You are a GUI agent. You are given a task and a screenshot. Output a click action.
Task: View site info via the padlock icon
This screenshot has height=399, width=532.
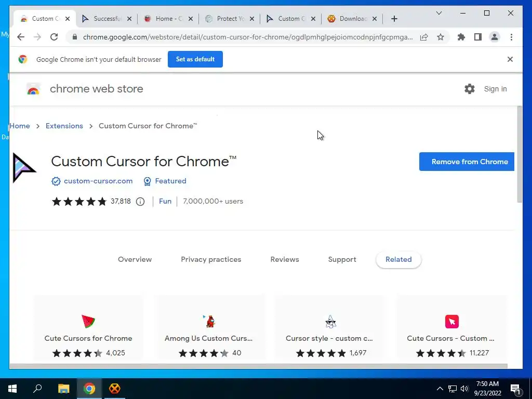pos(75,37)
